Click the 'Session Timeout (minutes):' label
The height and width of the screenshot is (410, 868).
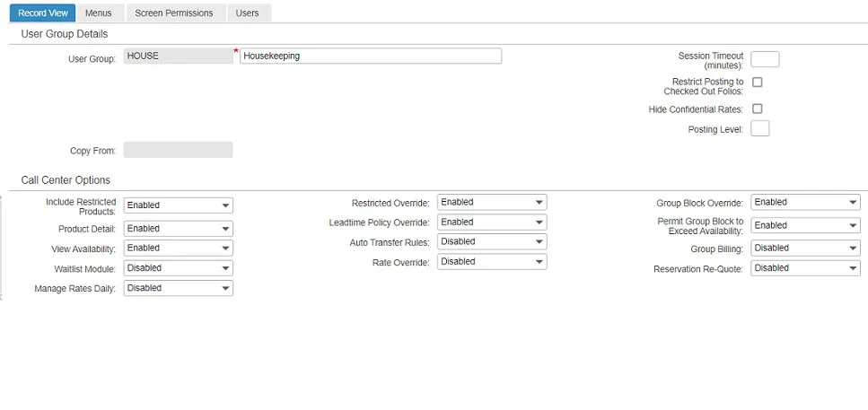(x=711, y=60)
